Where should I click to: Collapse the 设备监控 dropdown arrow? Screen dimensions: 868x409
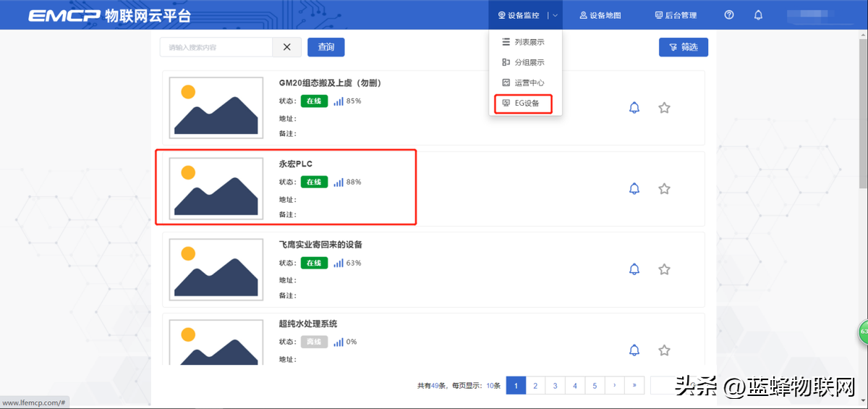555,15
